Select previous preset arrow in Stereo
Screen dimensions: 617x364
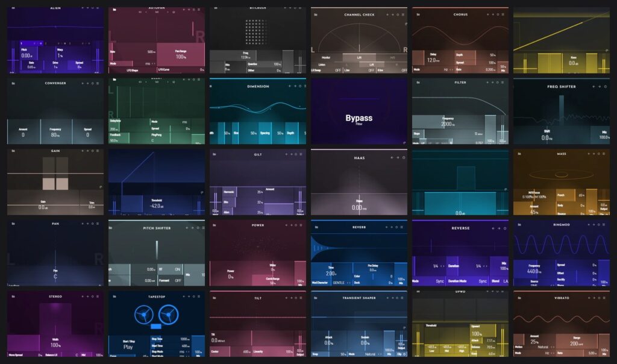(83, 297)
